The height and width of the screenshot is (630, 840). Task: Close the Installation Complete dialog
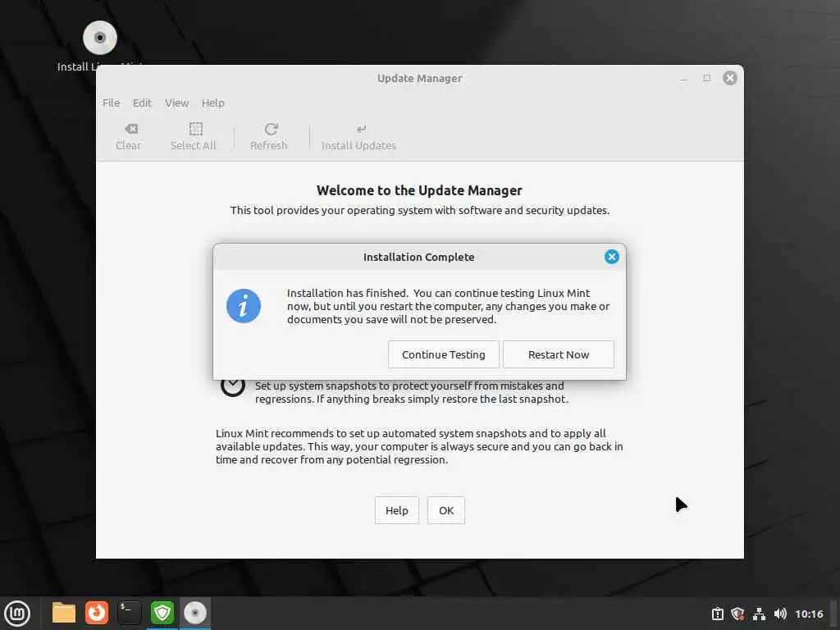click(611, 257)
